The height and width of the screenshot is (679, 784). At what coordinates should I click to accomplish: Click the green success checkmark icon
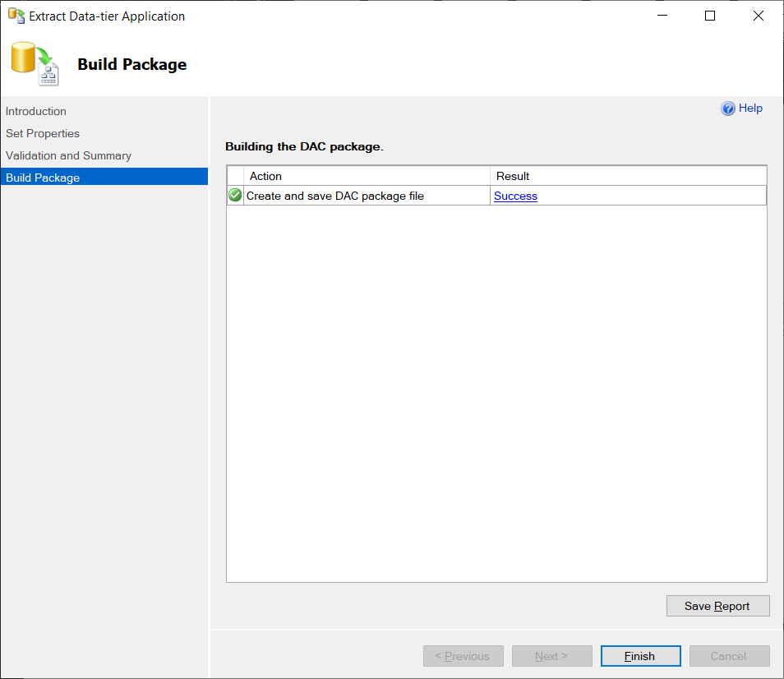click(234, 195)
